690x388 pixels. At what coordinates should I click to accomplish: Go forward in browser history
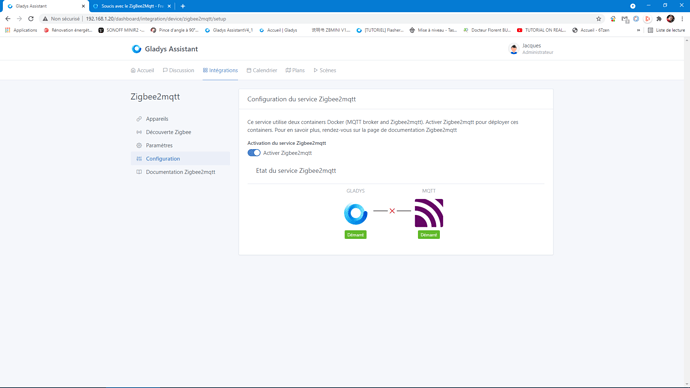tap(19, 19)
